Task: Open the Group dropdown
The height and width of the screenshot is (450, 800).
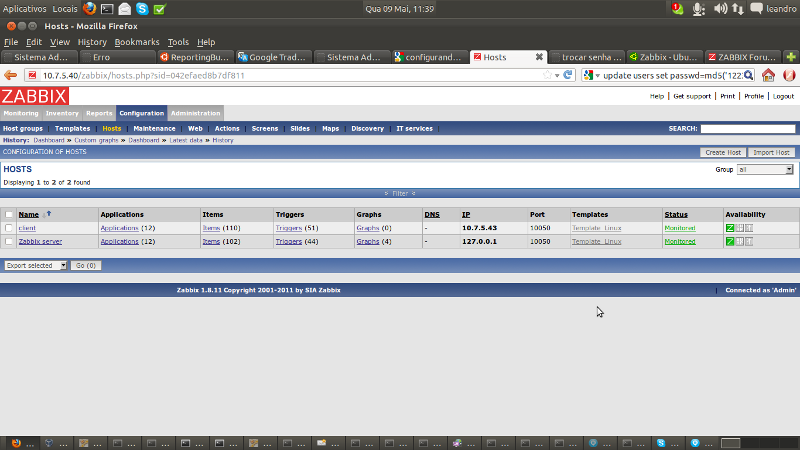Action: coord(765,169)
